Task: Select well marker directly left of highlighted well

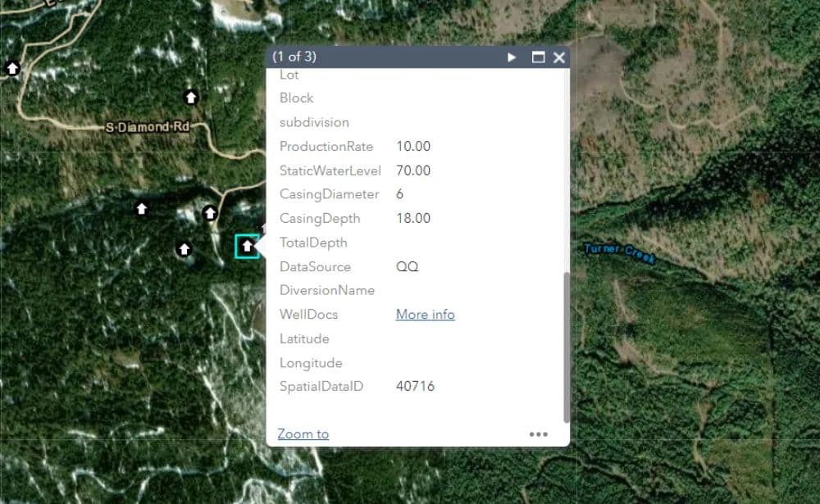Action: tap(184, 249)
